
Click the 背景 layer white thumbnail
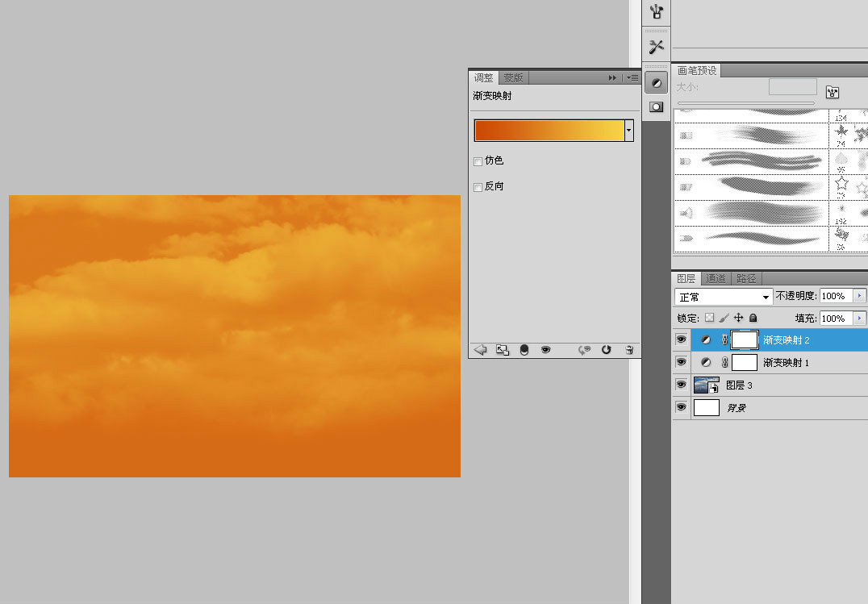707,407
